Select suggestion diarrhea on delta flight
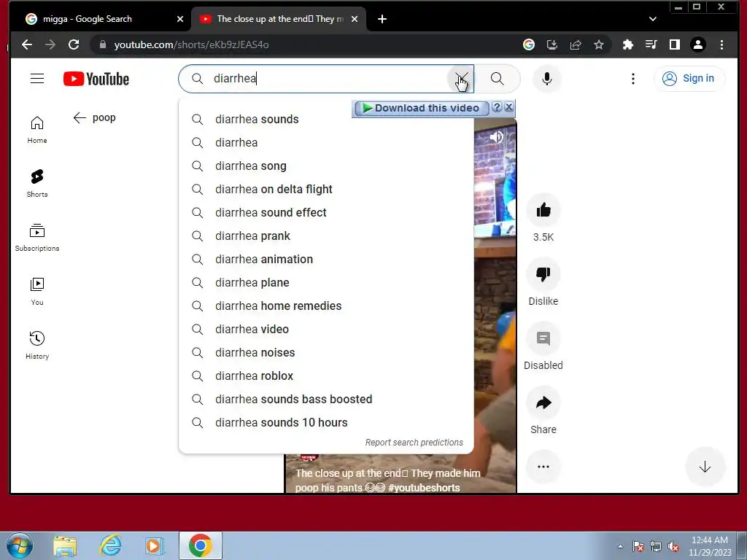 click(326, 189)
